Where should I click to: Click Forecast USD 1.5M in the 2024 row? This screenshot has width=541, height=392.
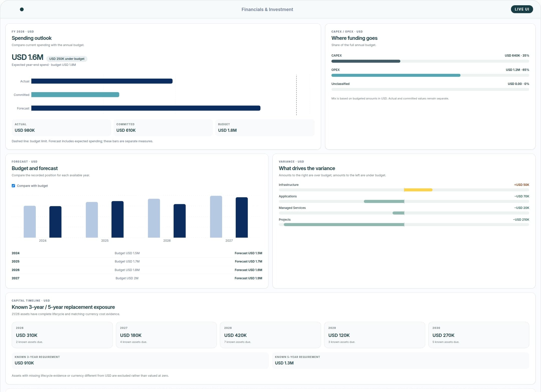coord(248,253)
